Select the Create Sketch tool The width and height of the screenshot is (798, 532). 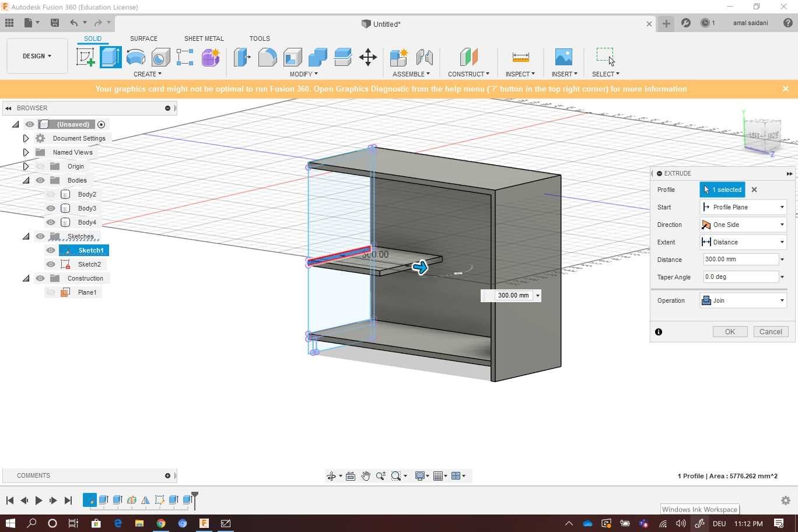86,57
